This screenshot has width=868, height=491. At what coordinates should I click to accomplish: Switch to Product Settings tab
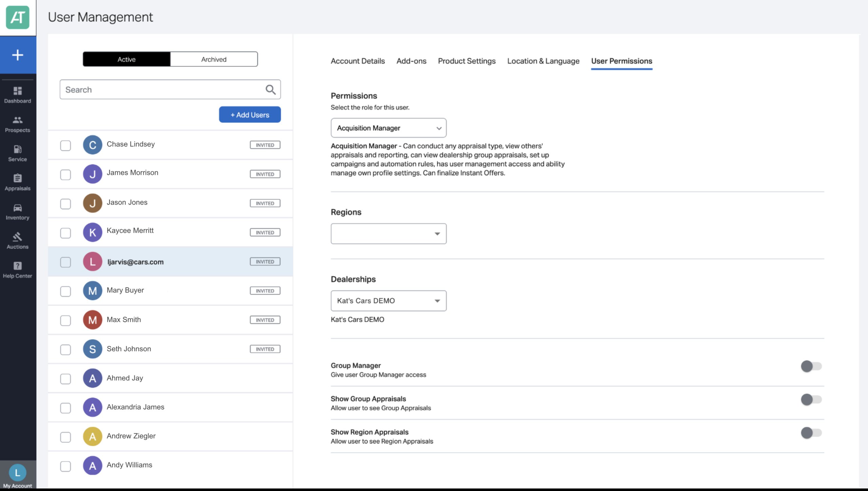tap(467, 61)
